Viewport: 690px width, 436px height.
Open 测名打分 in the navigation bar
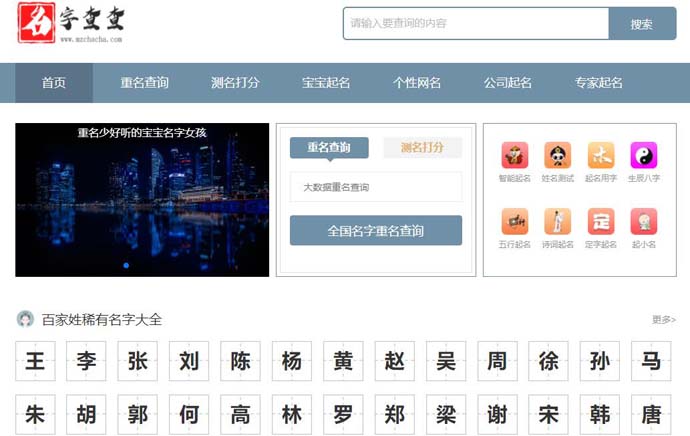235,83
